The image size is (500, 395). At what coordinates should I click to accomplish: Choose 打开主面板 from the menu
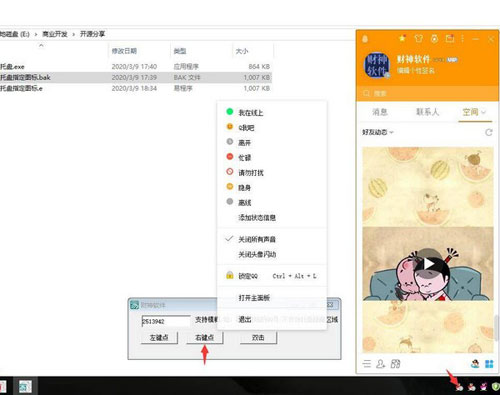(272, 297)
